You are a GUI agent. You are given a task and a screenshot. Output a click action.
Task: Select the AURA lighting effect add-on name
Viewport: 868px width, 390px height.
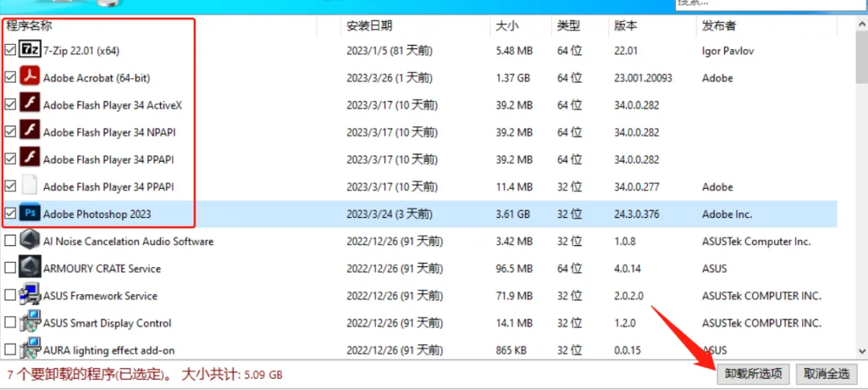(x=109, y=350)
